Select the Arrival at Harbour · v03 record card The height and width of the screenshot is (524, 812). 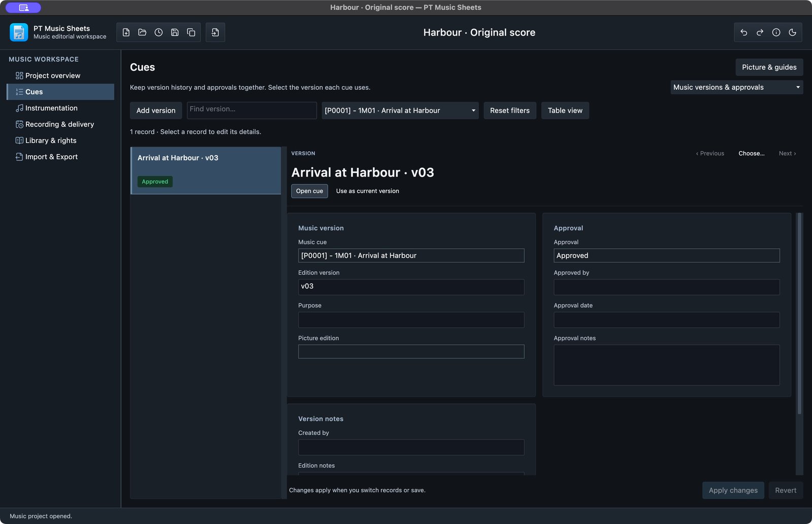coord(206,170)
